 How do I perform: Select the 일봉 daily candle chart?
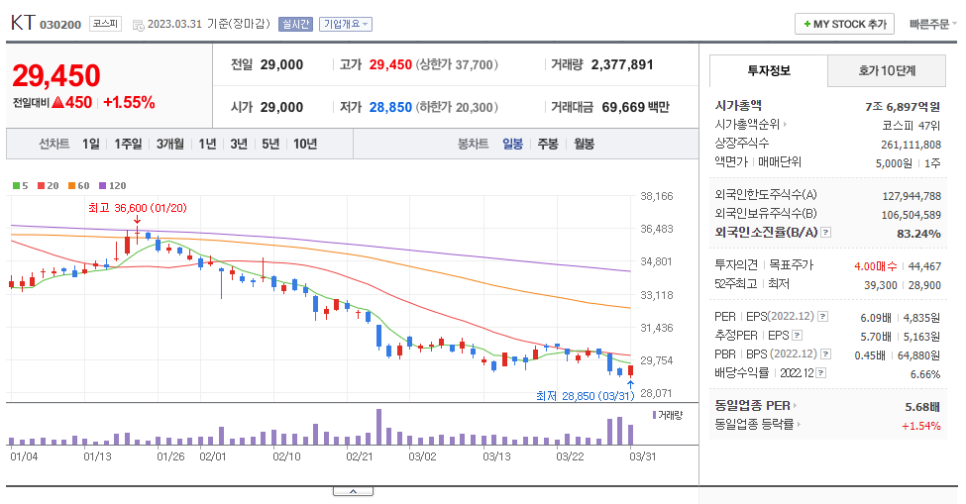point(513,144)
